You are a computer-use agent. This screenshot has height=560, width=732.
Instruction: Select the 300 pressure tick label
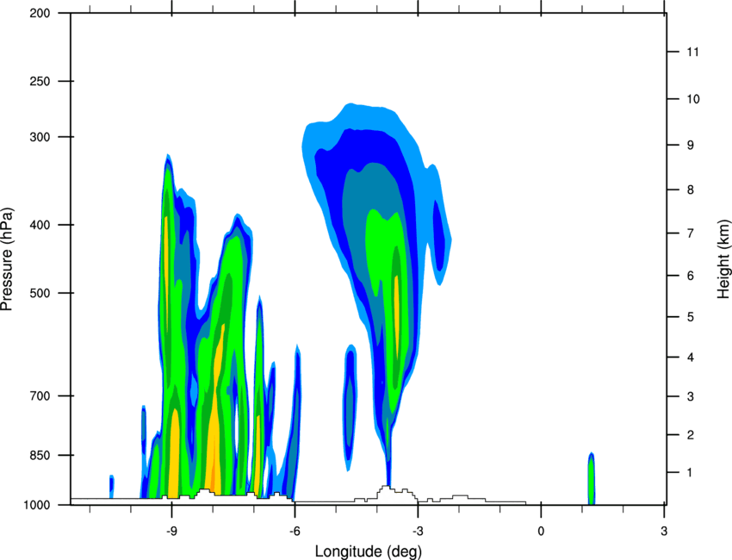(x=40, y=137)
